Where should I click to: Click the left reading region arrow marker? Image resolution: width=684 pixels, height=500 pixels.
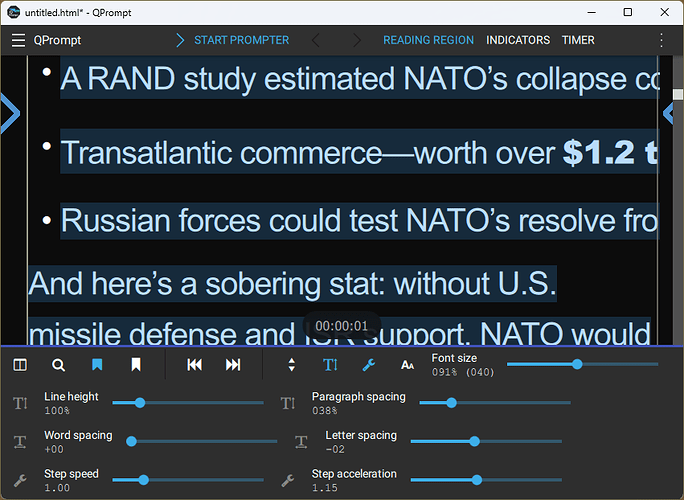10,113
